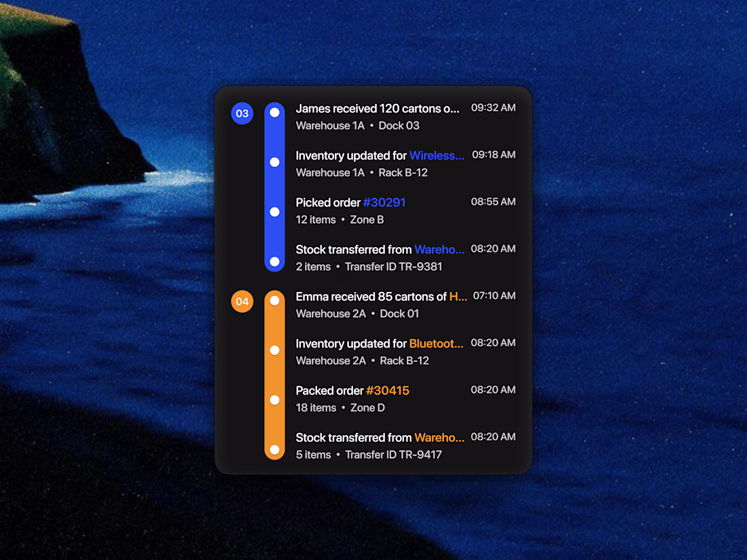Open the blue Wireless… product link
The image size is (747, 560).
437,155
